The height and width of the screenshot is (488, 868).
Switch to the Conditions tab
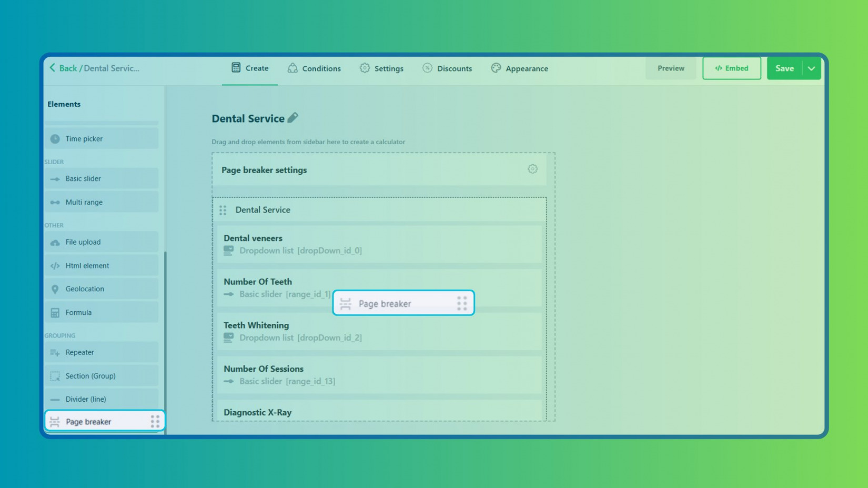(x=315, y=68)
